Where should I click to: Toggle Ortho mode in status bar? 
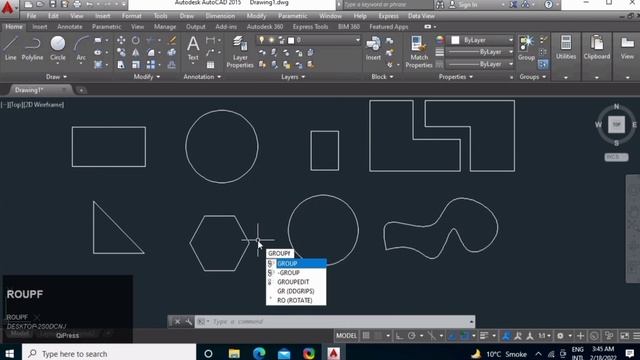click(x=399, y=336)
